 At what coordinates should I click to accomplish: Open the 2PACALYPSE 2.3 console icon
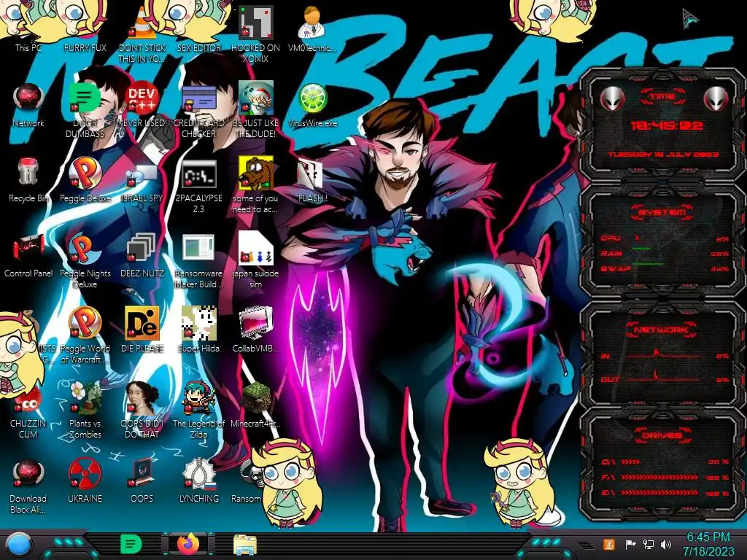pos(198,186)
